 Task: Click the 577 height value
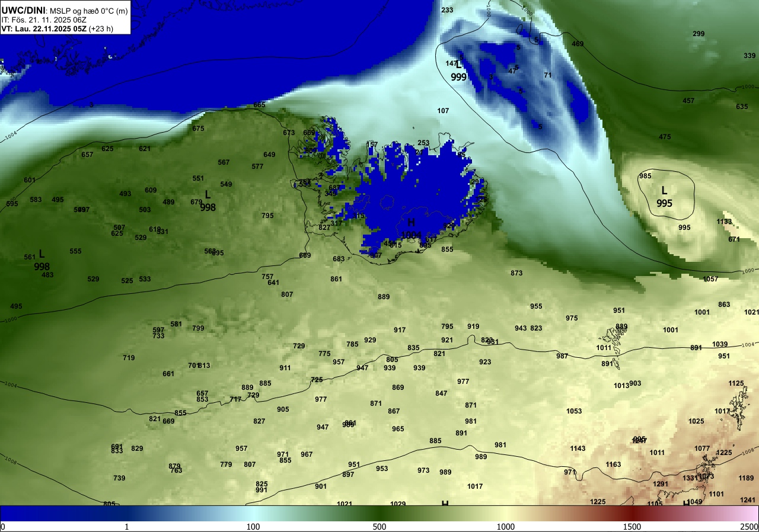(257, 166)
